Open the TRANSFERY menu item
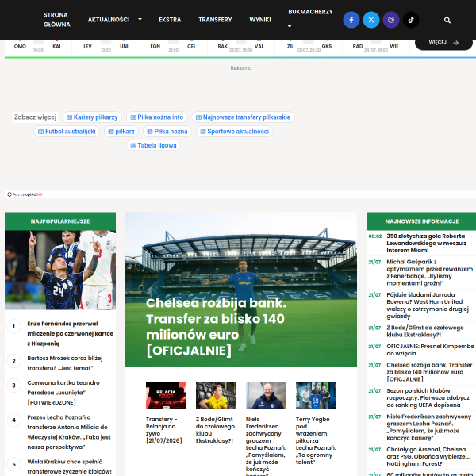 (x=215, y=20)
